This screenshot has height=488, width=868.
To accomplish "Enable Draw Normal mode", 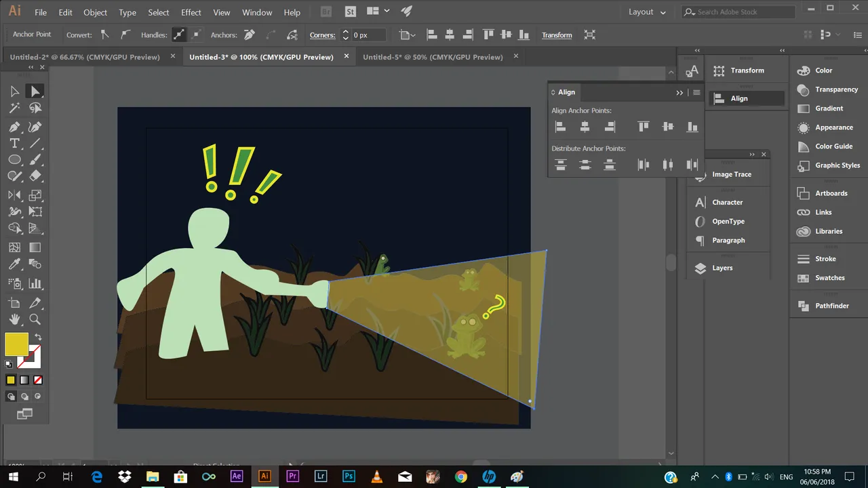I will coord(11,396).
